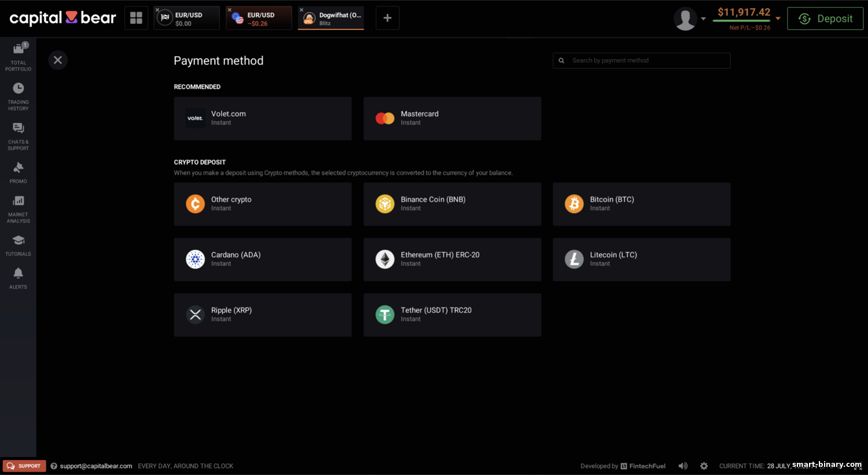Expand the profile avatar dropdown arrow
The width and height of the screenshot is (868, 475).
(x=704, y=19)
